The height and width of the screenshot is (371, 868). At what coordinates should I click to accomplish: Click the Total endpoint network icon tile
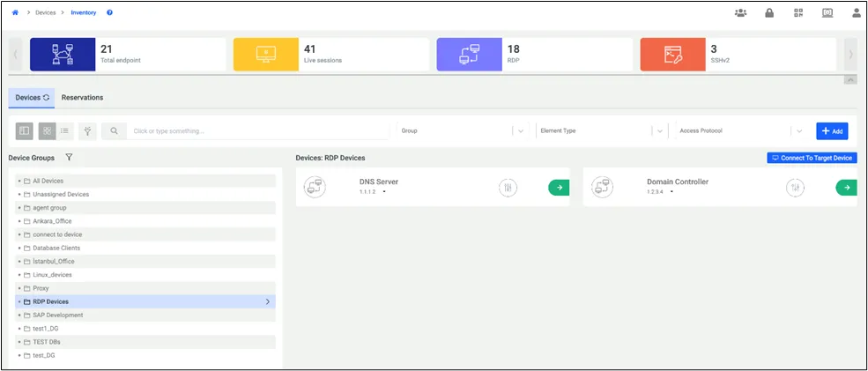63,55
